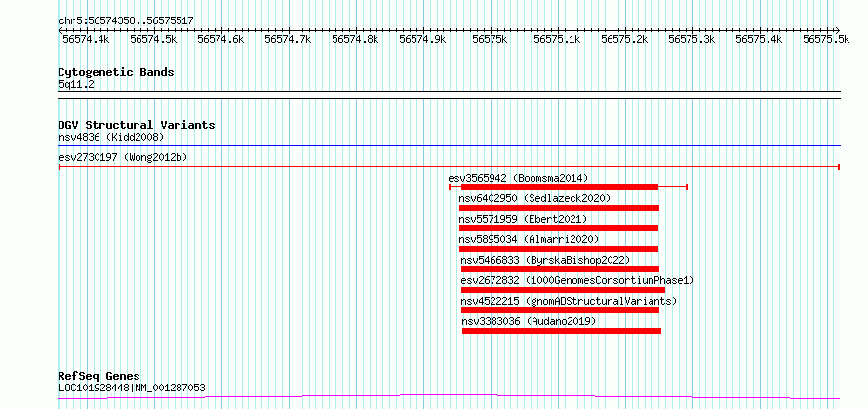
Task: Click the thin red esv2730197 variant line
Action: pos(449,167)
